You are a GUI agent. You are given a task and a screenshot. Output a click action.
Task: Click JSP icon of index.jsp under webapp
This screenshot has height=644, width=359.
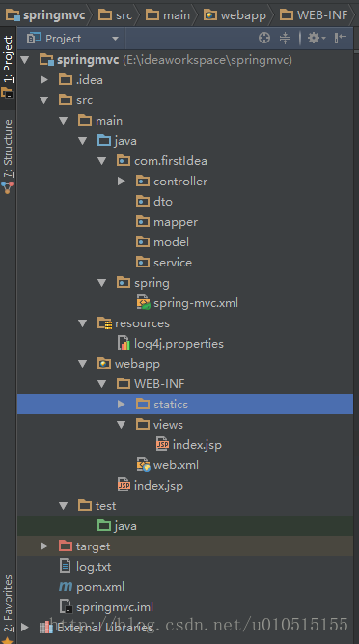124,486
